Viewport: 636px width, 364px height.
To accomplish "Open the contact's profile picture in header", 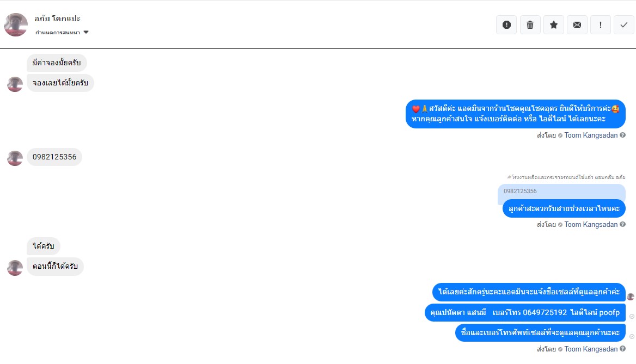I will (x=16, y=24).
